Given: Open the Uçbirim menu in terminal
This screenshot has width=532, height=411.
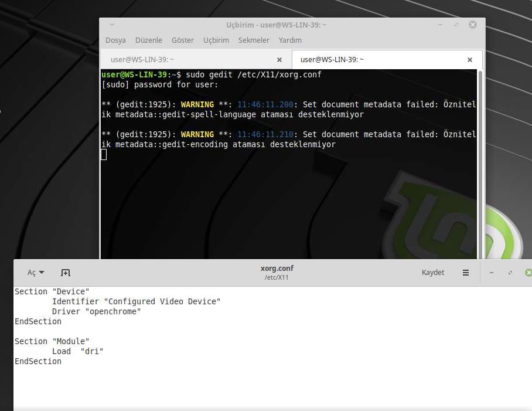Looking at the screenshot, I should [216, 40].
